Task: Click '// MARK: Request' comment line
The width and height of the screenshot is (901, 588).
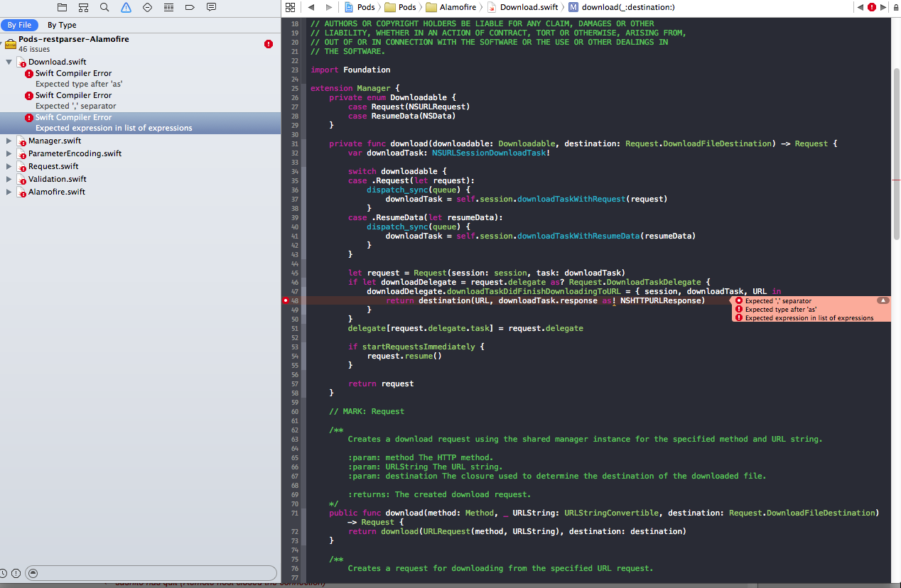Action: click(x=367, y=411)
